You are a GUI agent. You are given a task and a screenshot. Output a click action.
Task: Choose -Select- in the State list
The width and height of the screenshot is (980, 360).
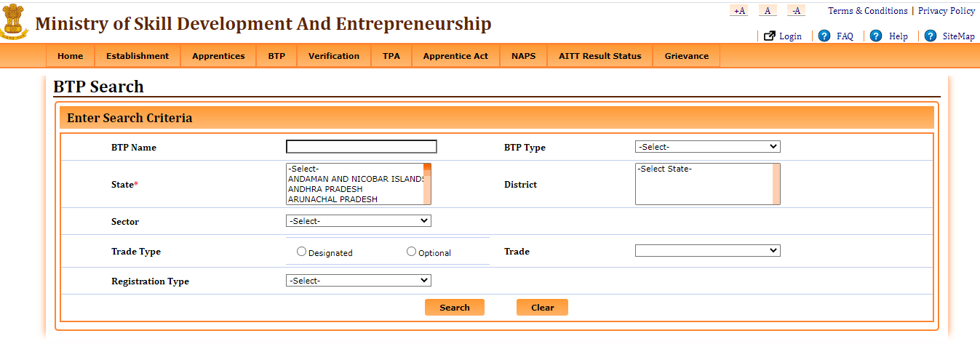[x=355, y=169]
